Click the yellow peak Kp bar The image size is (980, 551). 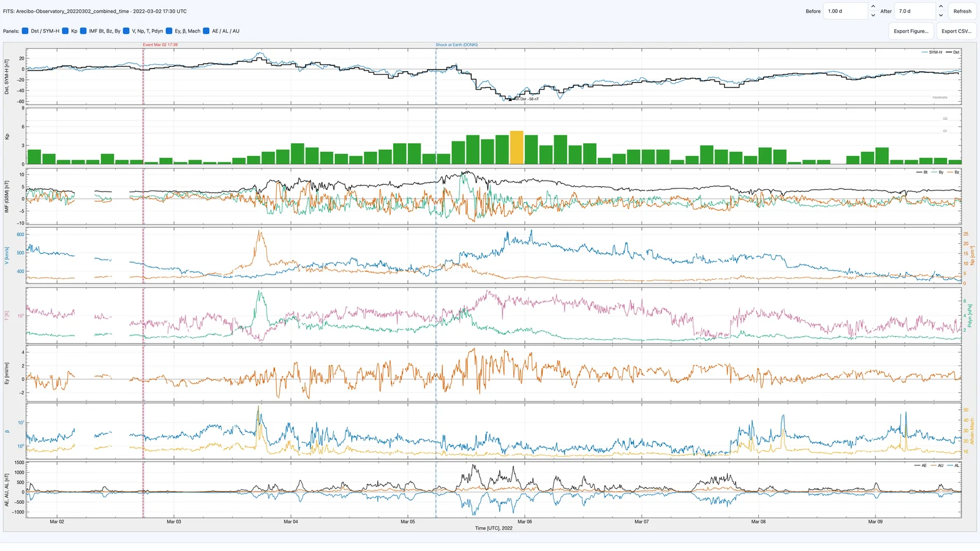pyautogui.click(x=517, y=148)
